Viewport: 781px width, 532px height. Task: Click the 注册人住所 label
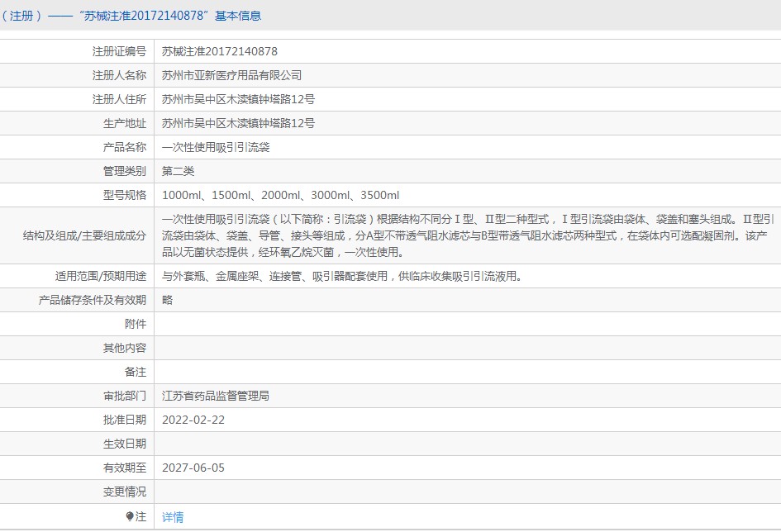[x=119, y=99]
